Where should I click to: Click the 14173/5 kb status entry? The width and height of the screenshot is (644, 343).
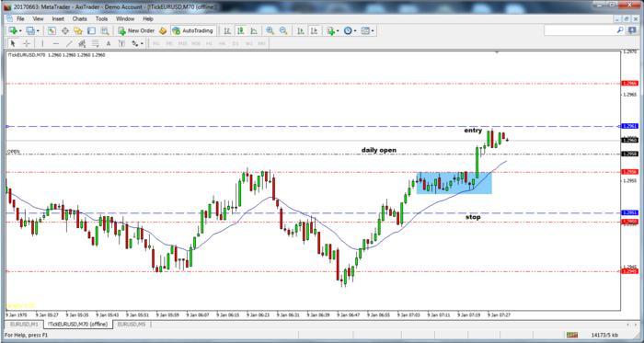coord(605,336)
